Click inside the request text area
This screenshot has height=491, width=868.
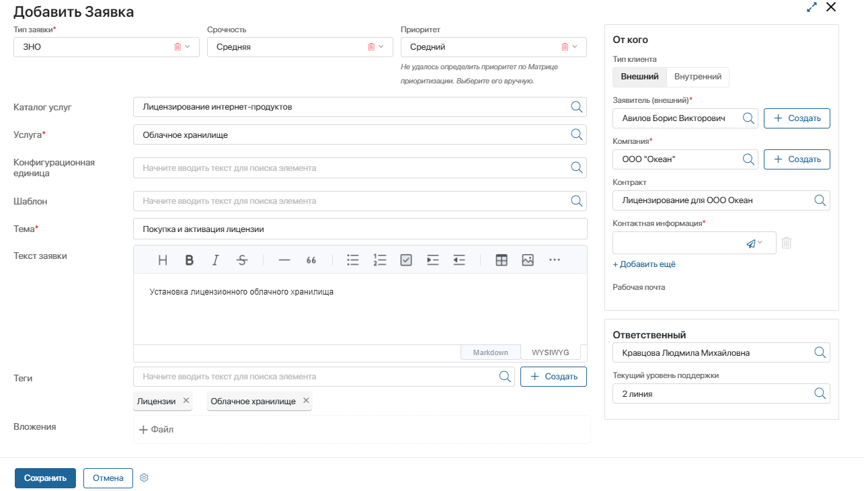(360, 309)
